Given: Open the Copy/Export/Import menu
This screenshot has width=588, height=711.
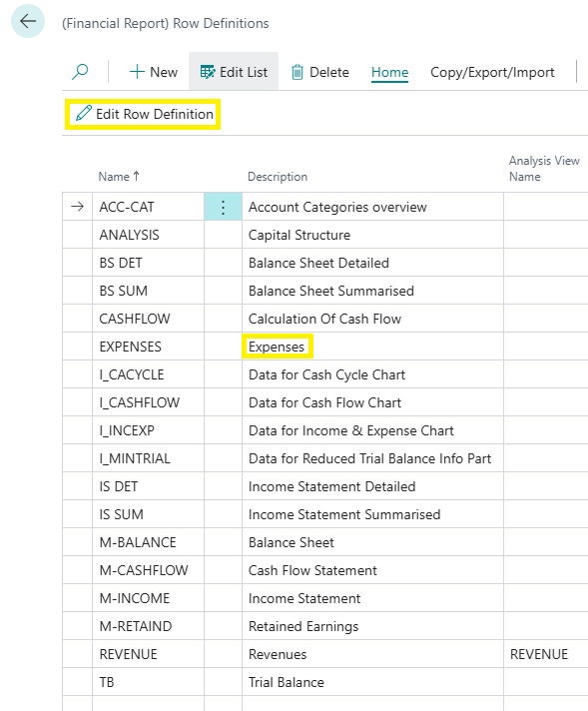Looking at the screenshot, I should 492,72.
